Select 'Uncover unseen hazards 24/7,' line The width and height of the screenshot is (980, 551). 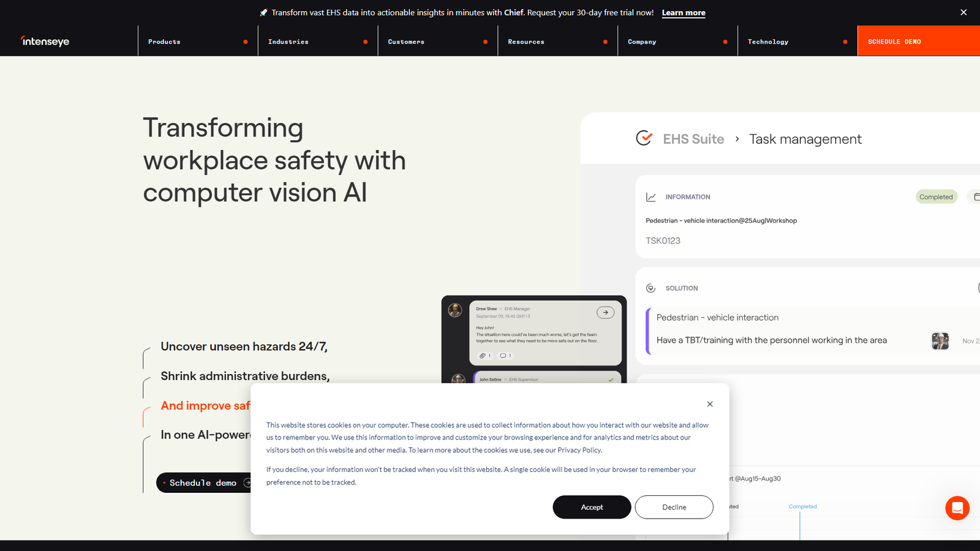pyautogui.click(x=244, y=347)
